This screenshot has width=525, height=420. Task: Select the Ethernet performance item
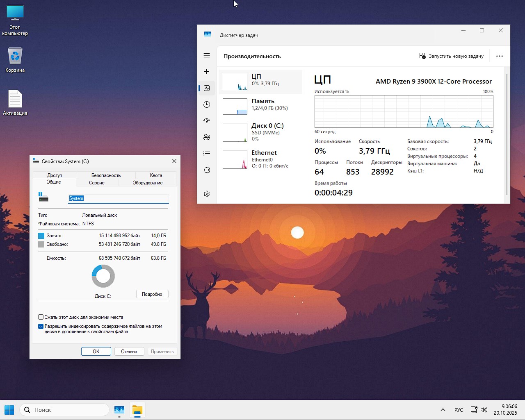[x=260, y=159]
